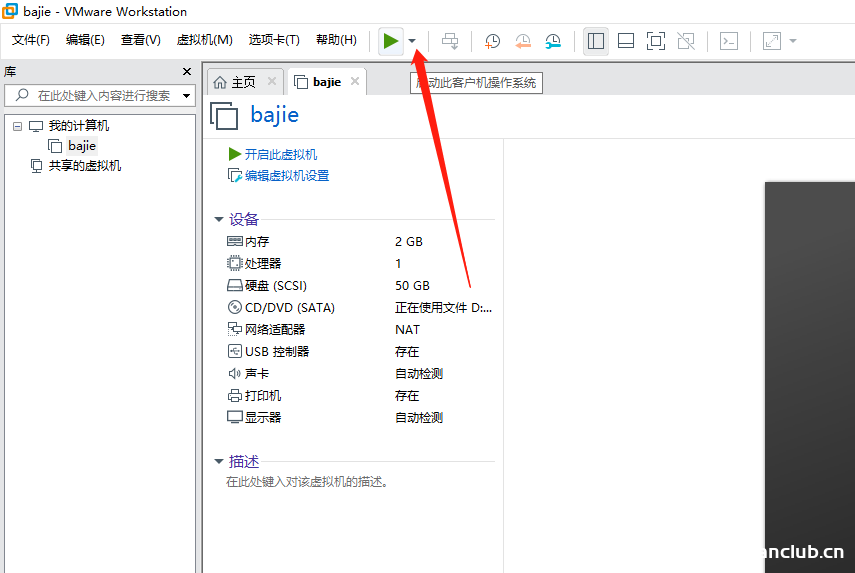Enter full screen mode icon
Image resolution: width=855 pixels, height=573 pixels.
point(656,41)
